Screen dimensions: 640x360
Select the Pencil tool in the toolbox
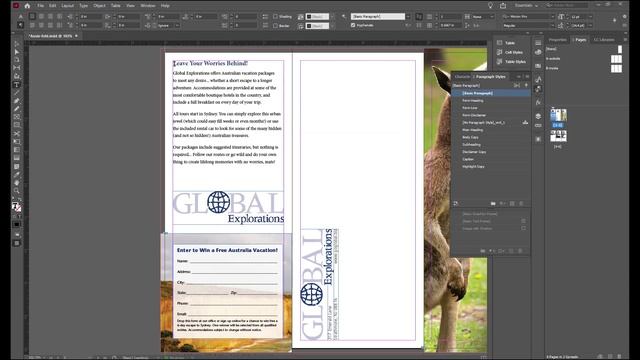point(17,109)
